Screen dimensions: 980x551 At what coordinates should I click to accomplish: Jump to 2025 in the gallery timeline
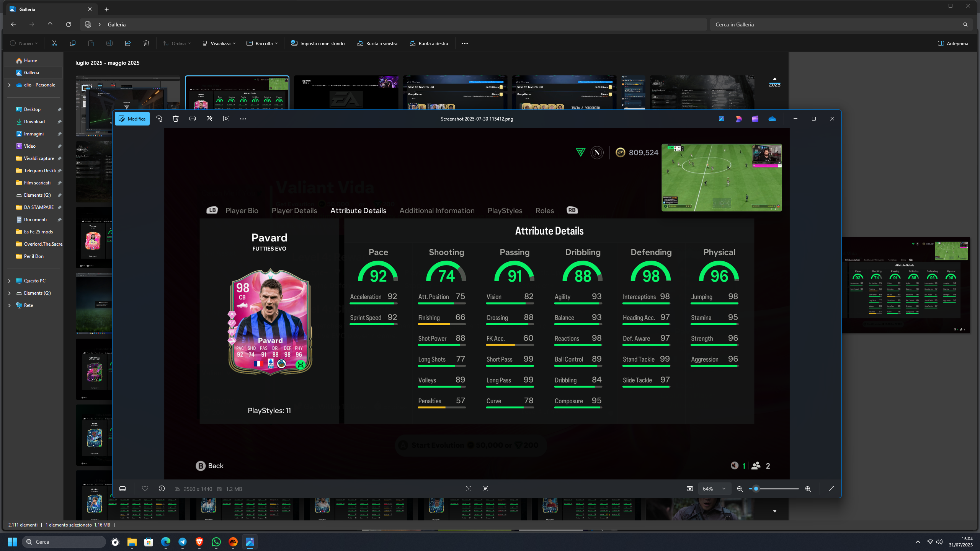[774, 85]
